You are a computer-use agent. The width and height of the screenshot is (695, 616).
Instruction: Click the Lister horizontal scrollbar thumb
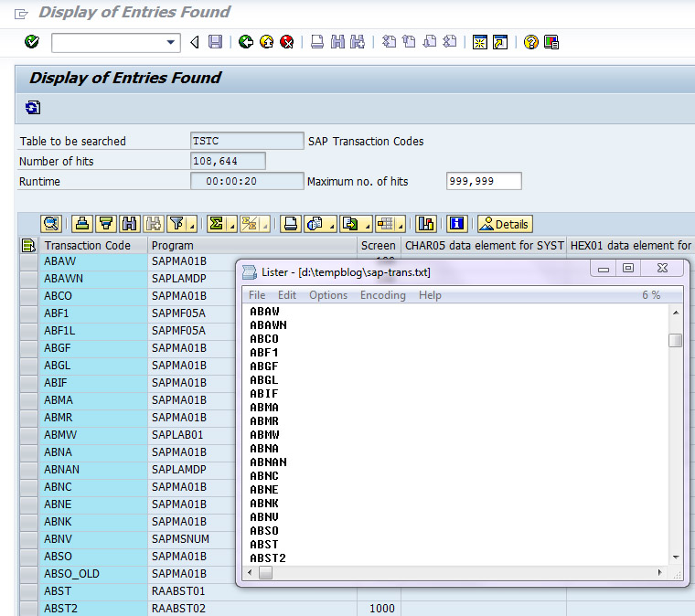click(266, 573)
